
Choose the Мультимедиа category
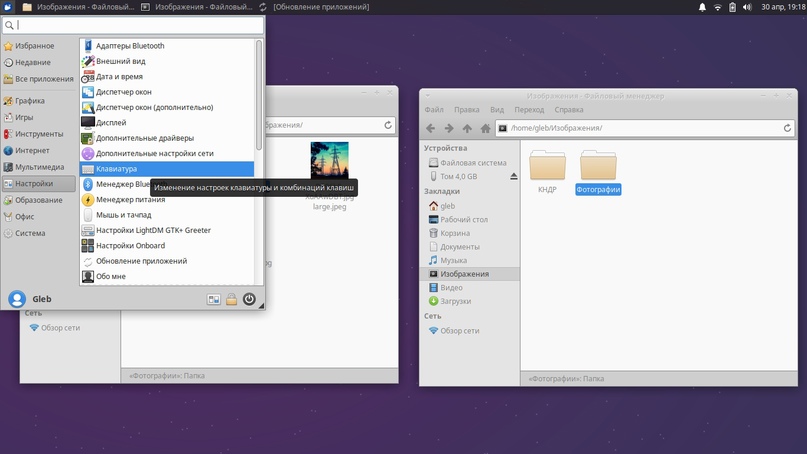(x=39, y=167)
